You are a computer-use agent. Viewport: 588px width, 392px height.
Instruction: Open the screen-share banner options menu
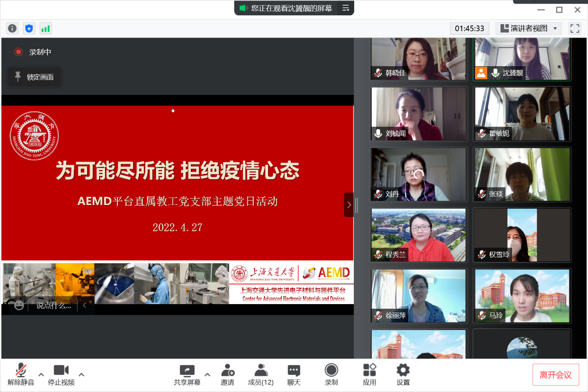click(x=345, y=8)
